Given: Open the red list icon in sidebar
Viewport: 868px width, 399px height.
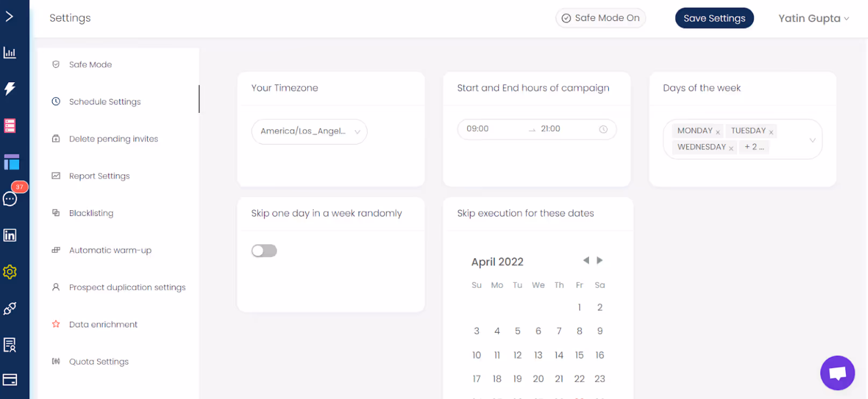Looking at the screenshot, I should (10, 125).
